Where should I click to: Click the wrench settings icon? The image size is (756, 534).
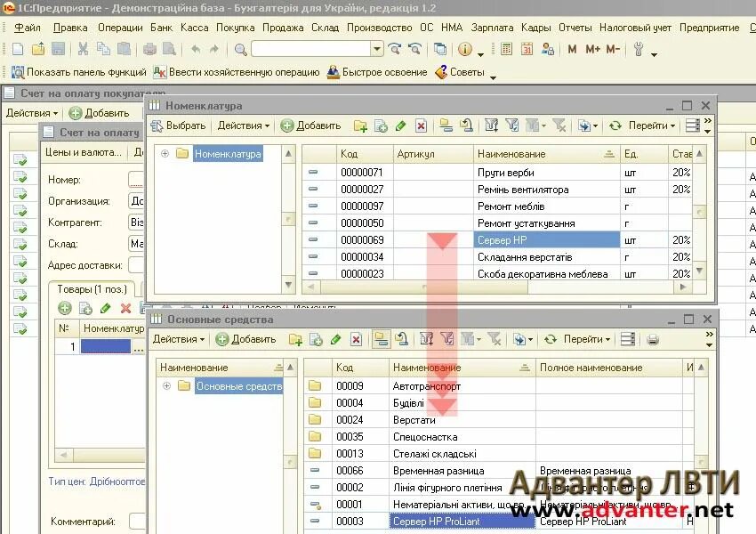639,49
